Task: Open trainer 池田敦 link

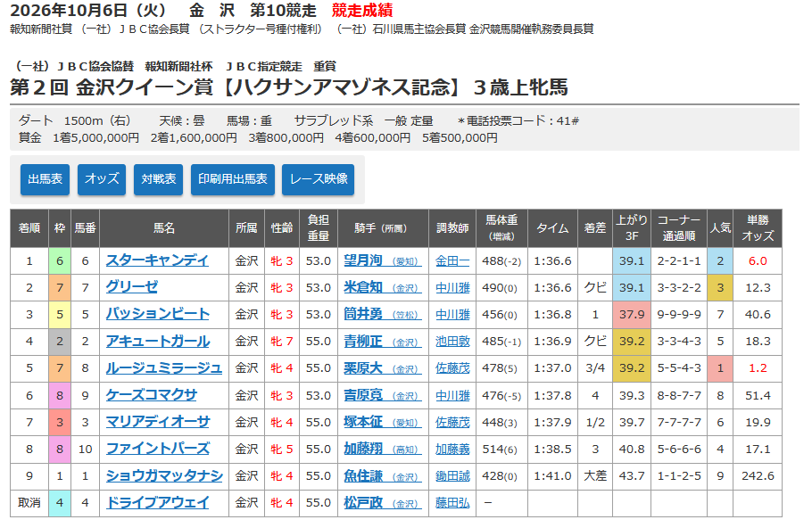Action: [x=452, y=342]
